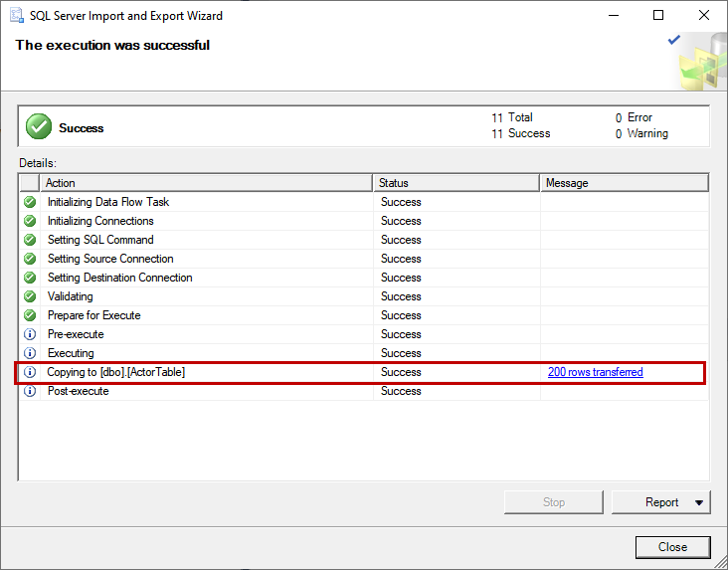Click green check icon beside Prepare for Execute
This screenshot has height=570, width=728.
point(30,315)
